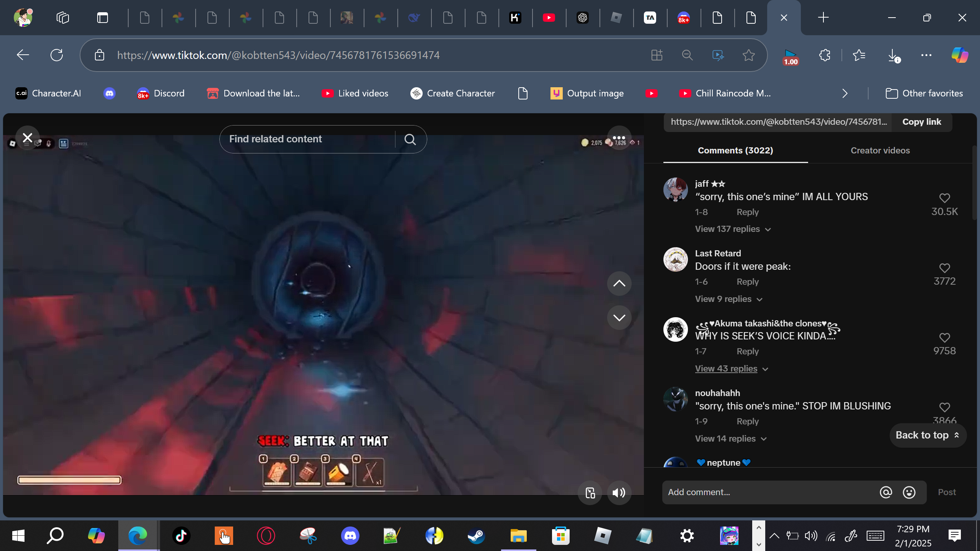The width and height of the screenshot is (980, 551).
Task: Open the three-dot more options menu on video
Action: pyautogui.click(x=619, y=138)
